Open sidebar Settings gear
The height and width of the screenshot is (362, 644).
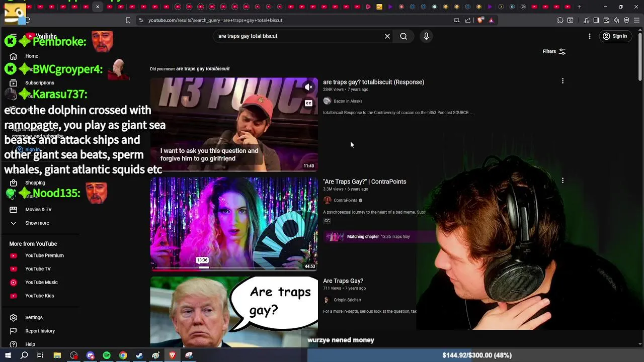14,318
